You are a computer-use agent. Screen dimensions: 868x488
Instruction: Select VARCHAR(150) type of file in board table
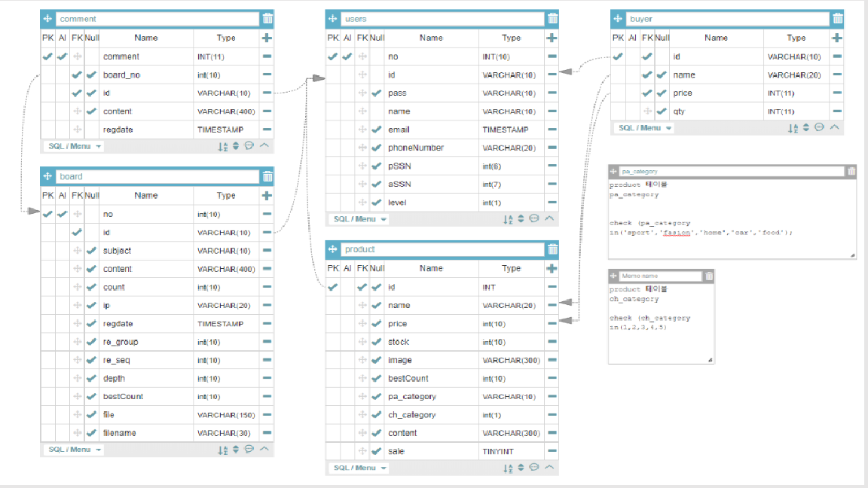(x=226, y=415)
